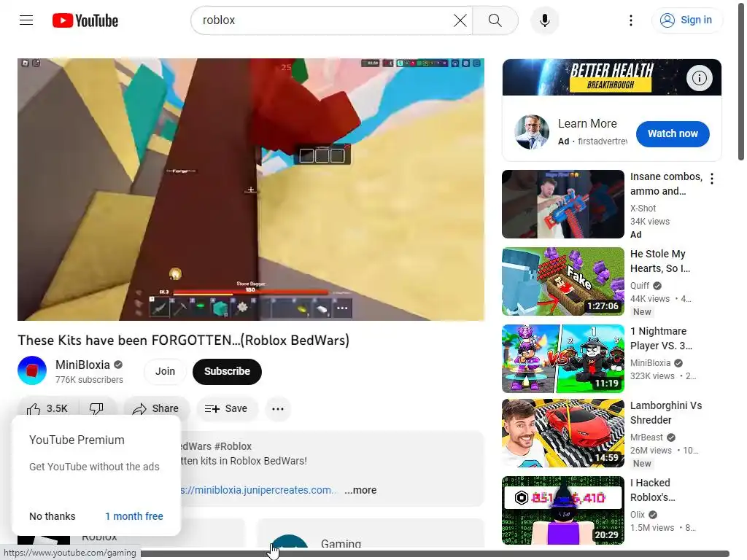Click the video title text
Viewport: 747px width, 560px height.
[183, 340]
